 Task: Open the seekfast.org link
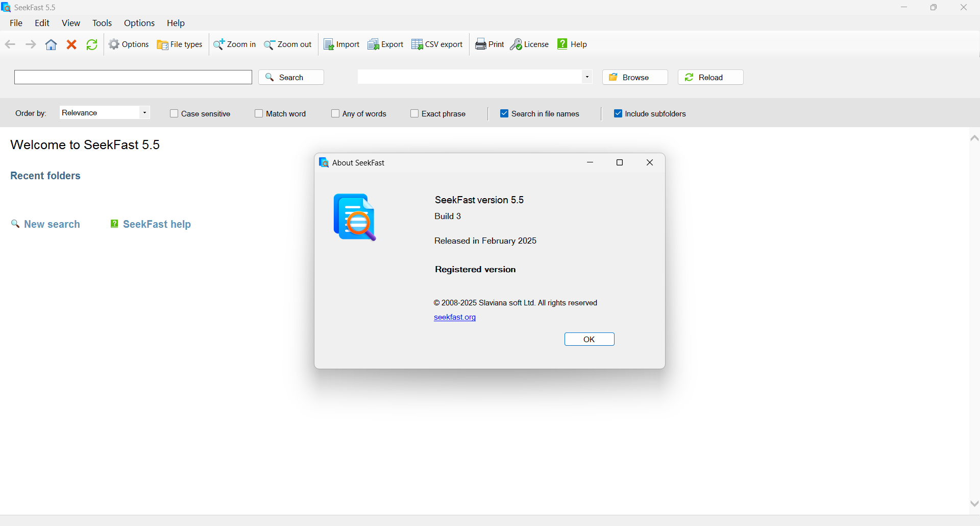pos(455,317)
